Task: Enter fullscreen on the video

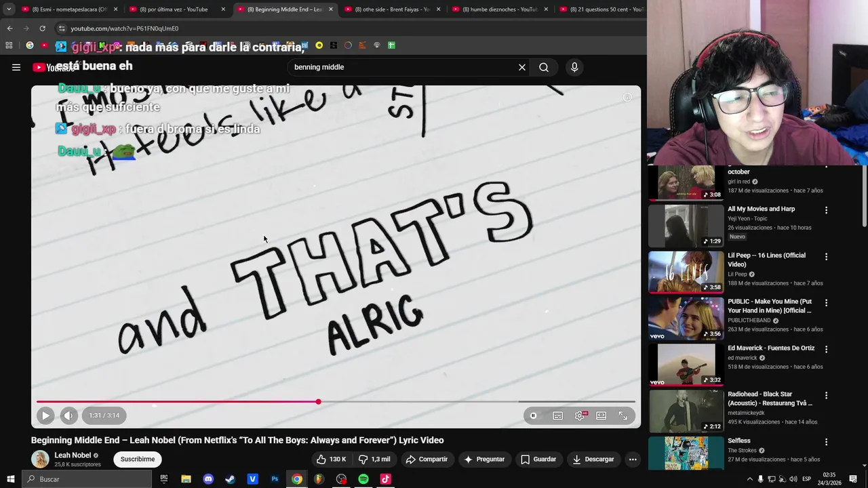Action: pos(623,416)
